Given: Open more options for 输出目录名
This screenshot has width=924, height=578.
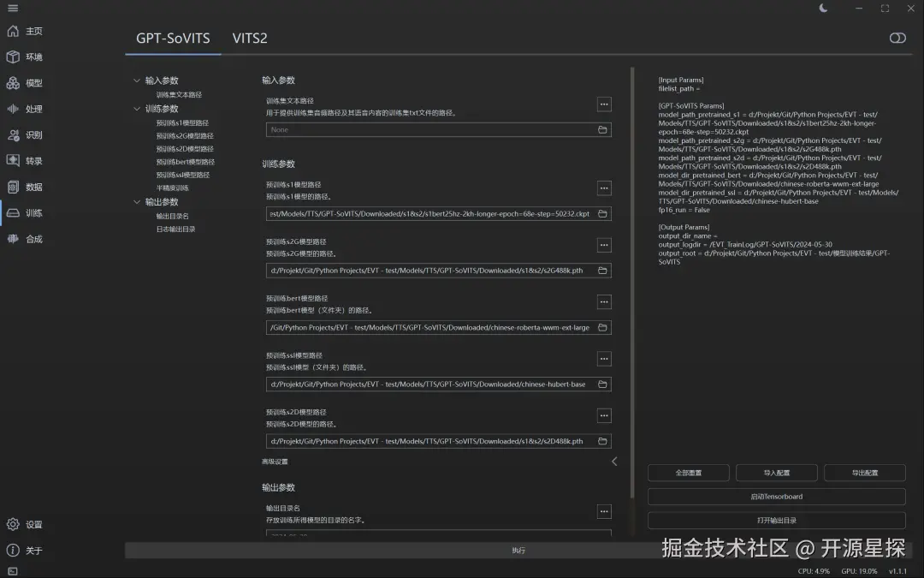Looking at the screenshot, I should click(x=604, y=511).
